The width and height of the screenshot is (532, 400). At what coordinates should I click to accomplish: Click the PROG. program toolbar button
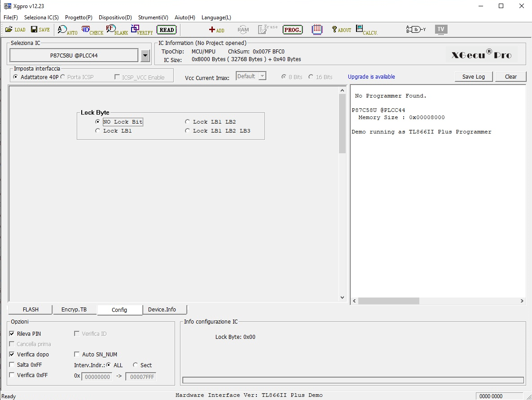tap(292, 30)
